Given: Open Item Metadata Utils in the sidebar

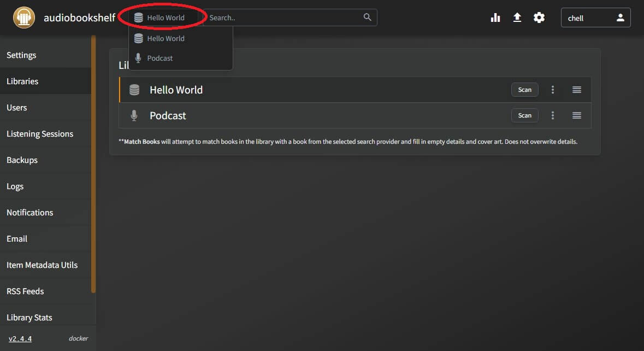Looking at the screenshot, I should click(45, 265).
